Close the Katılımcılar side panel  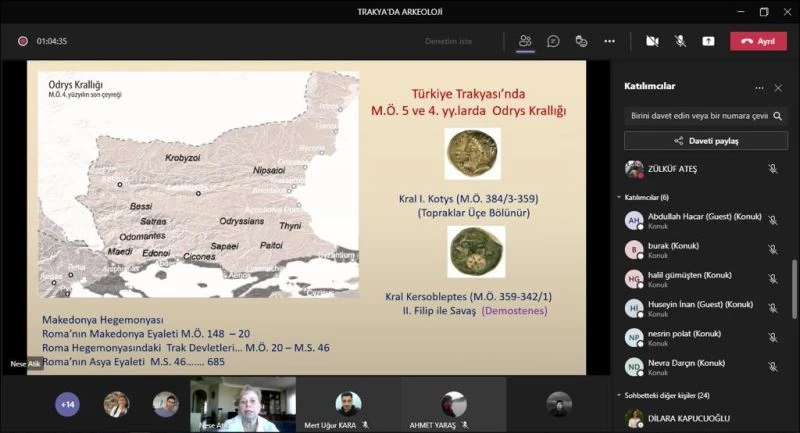(778, 88)
